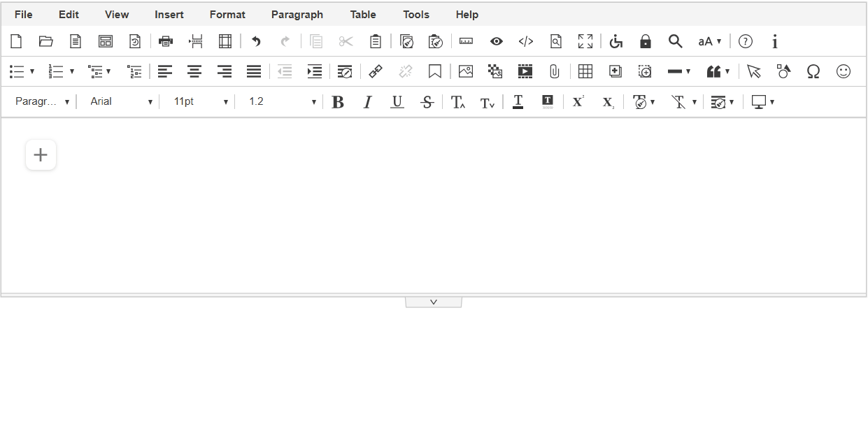
Task: Run the accessibility checker
Action: click(616, 41)
